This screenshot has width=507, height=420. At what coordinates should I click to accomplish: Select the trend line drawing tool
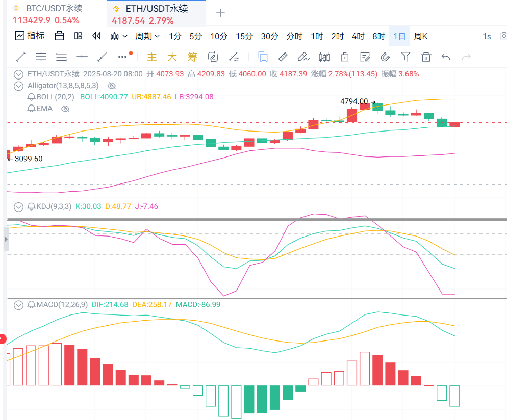coord(21,57)
